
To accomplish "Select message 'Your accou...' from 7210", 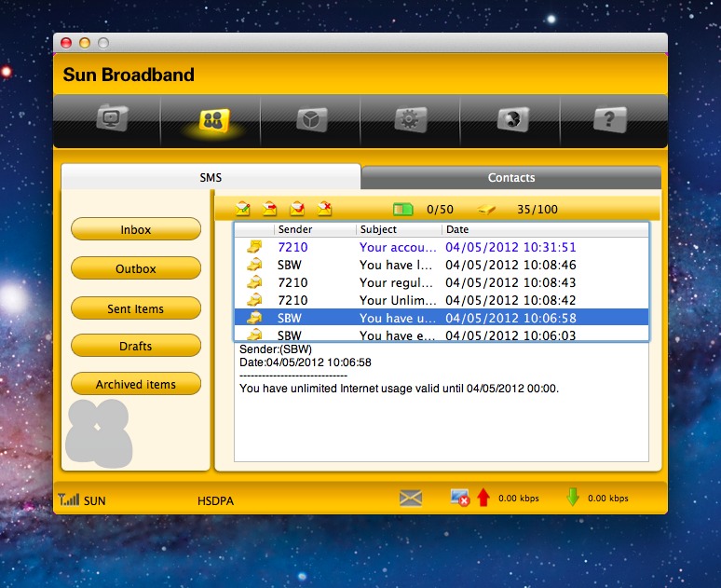I will point(442,247).
